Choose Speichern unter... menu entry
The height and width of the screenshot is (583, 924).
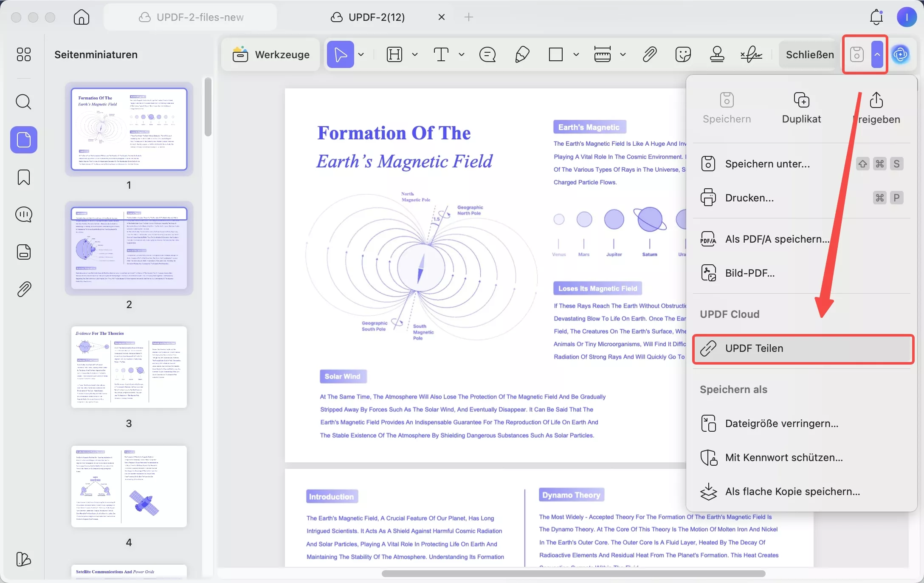coord(802,164)
